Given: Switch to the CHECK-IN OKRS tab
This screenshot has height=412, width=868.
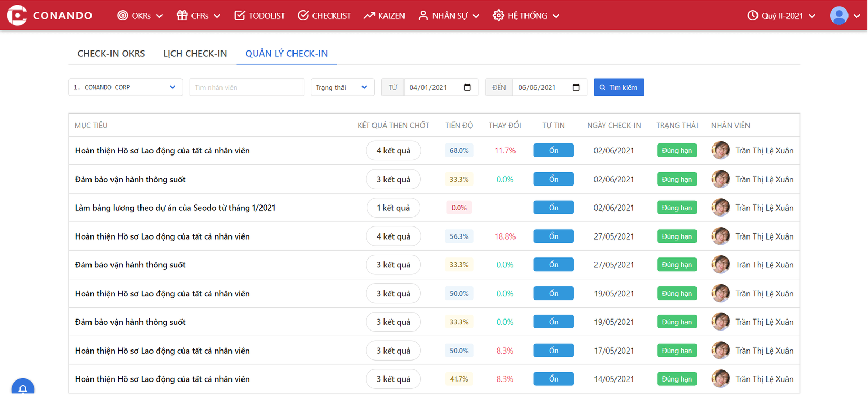Looking at the screenshot, I should tap(111, 54).
